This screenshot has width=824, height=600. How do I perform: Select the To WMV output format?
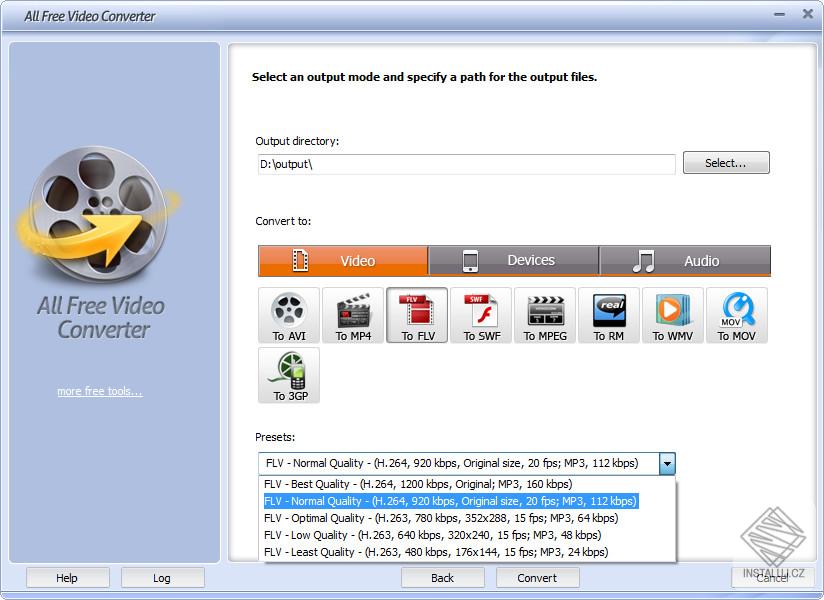tap(672, 315)
